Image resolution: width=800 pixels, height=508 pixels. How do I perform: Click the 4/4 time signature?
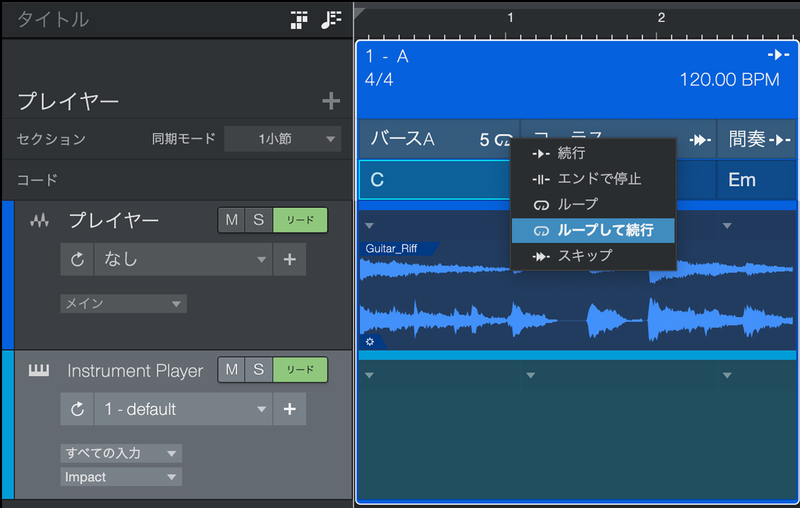(x=379, y=80)
